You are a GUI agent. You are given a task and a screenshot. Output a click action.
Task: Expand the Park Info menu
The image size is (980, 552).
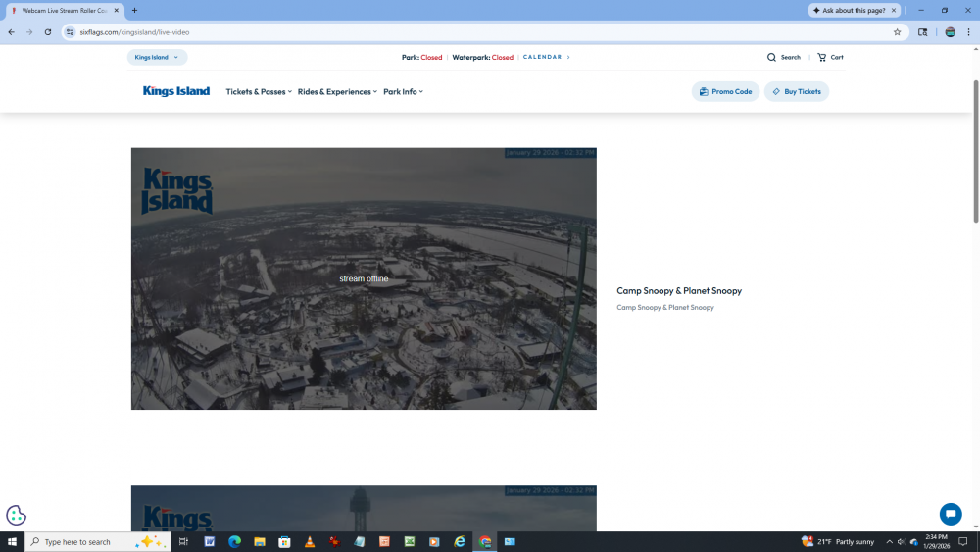pos(403,92)
